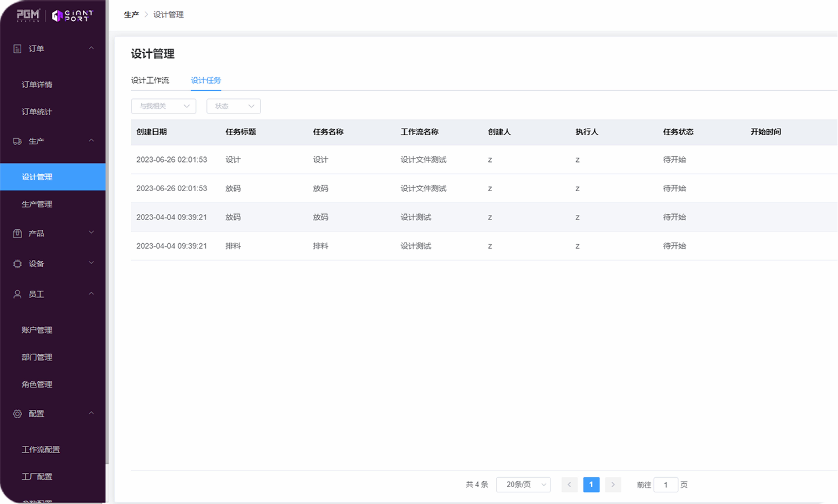Click the 前往 page number input

click(x=666, y=485)
